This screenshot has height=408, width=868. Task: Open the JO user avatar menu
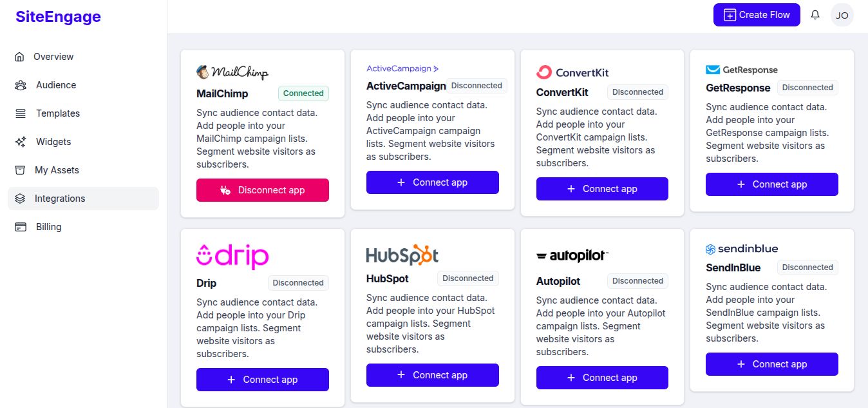pos(842,15)
